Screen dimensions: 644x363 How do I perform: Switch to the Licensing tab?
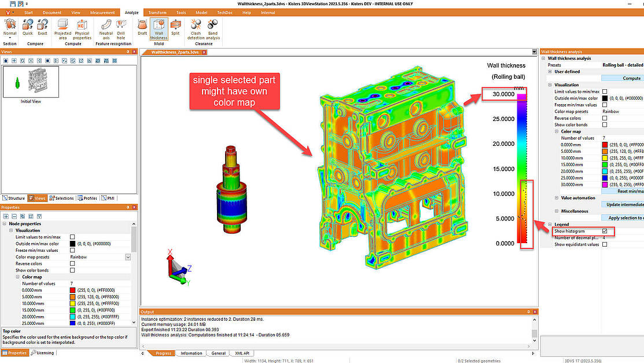point(42,353)
